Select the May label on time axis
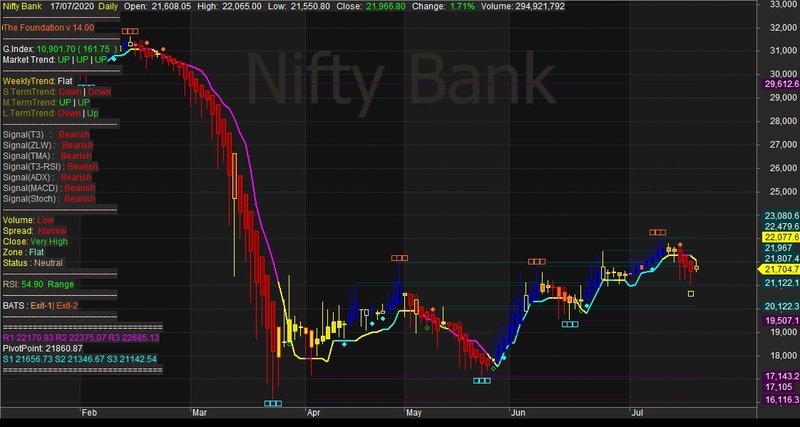 [414, 413]
